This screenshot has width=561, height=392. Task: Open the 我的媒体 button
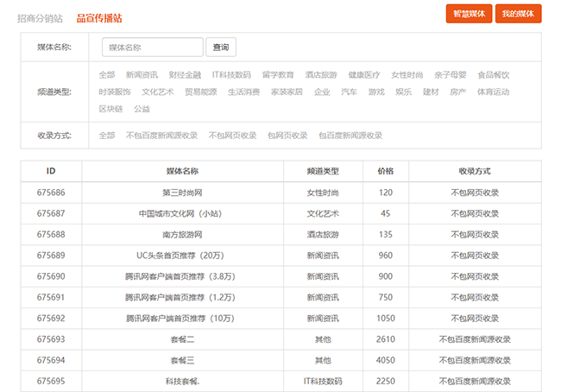[518, 14]
